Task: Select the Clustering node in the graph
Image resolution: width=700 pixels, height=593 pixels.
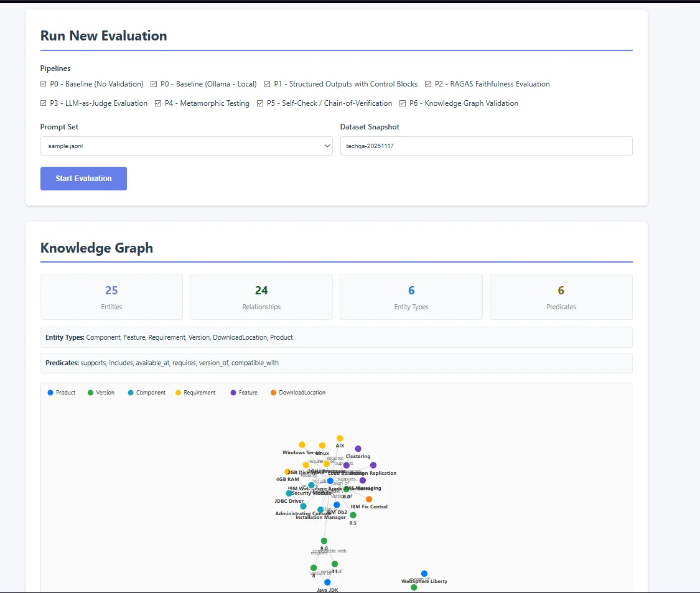Action: coord(358,449)
